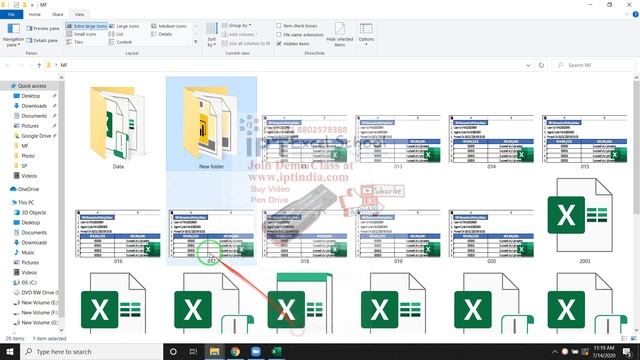Open Cortana from taskbar

(x=173, y=351)
